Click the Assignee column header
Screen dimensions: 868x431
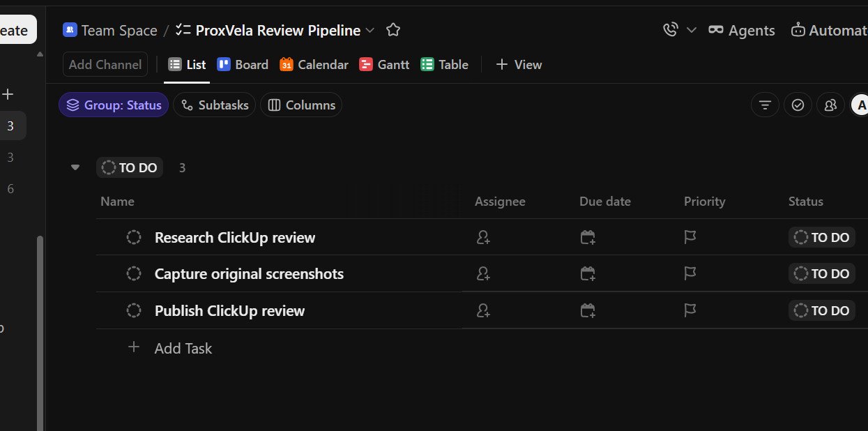500,201
